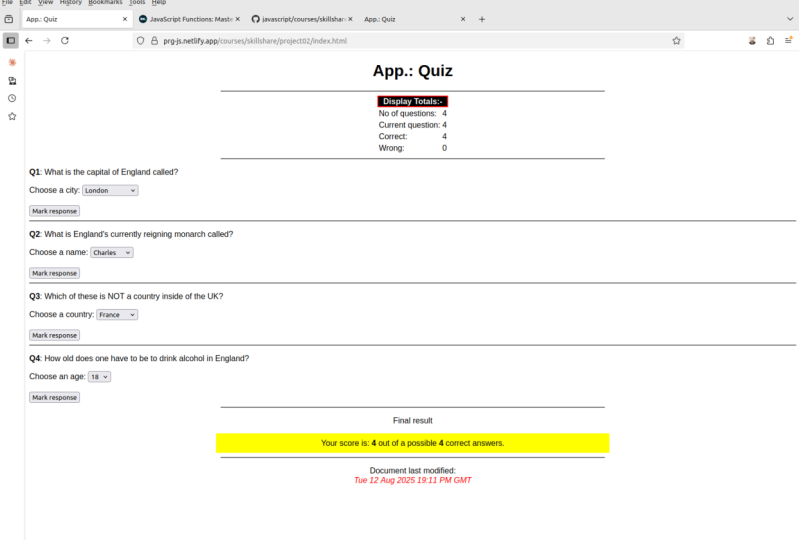The height and width of the screenshot is (540, 799).
Task: Open the Tools menu
Action: coord(137,3)
